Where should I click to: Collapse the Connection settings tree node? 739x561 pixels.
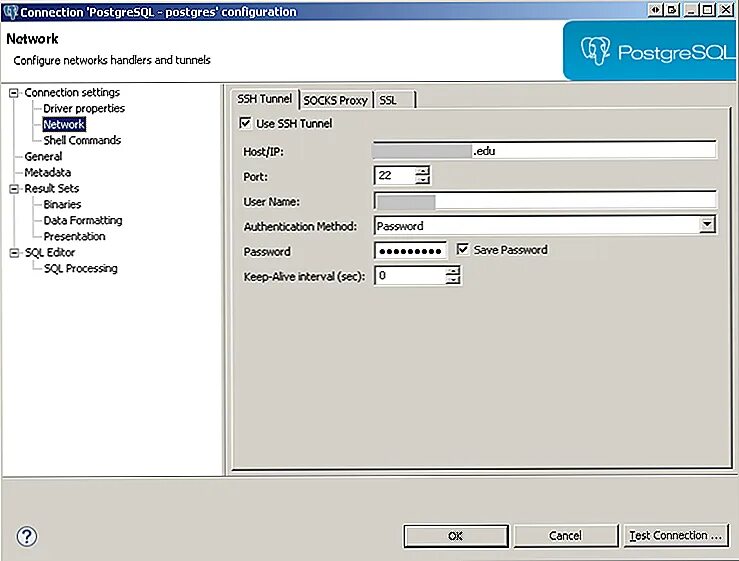pyautogui.click(x=14, y=93)
